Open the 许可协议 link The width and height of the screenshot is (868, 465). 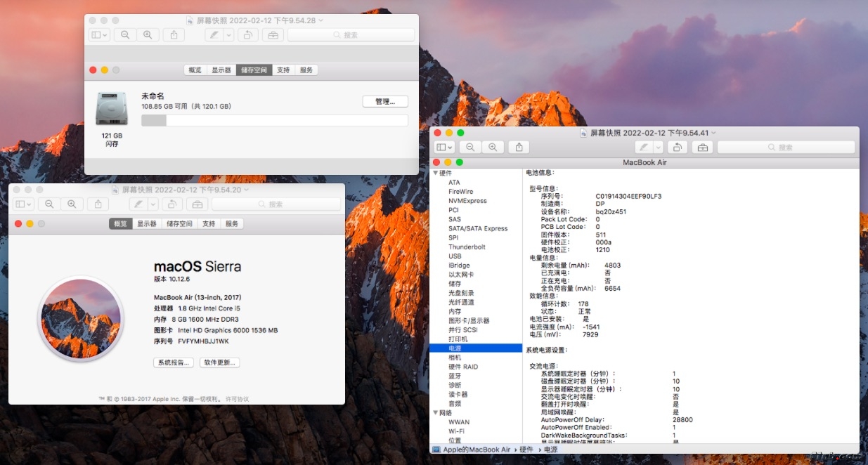pyautogui.click(x=237, y=399)
